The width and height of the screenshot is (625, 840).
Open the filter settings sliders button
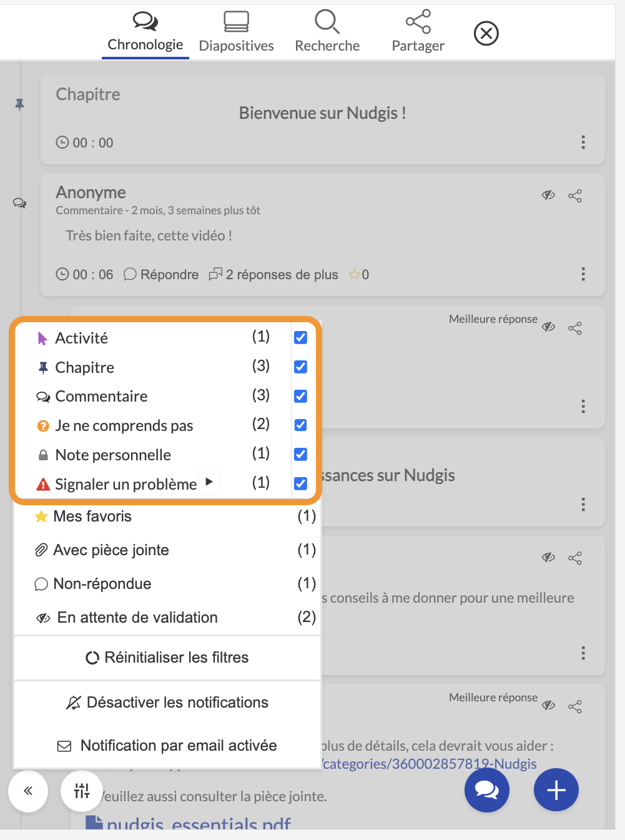tap(82, 791)
